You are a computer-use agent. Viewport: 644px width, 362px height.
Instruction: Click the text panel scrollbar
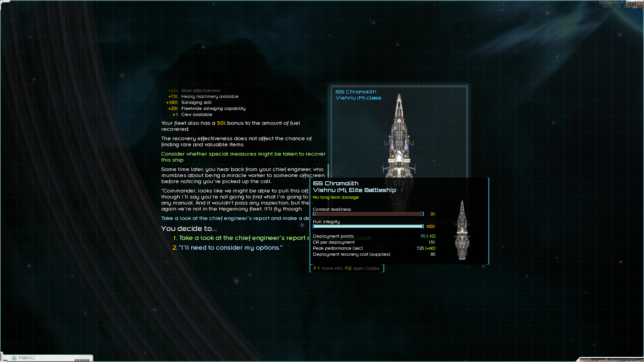pyautogui.click(x=328, y=171)
